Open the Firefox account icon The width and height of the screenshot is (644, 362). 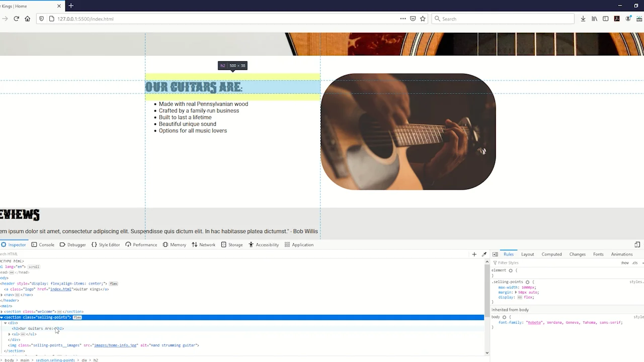(628, 19)
